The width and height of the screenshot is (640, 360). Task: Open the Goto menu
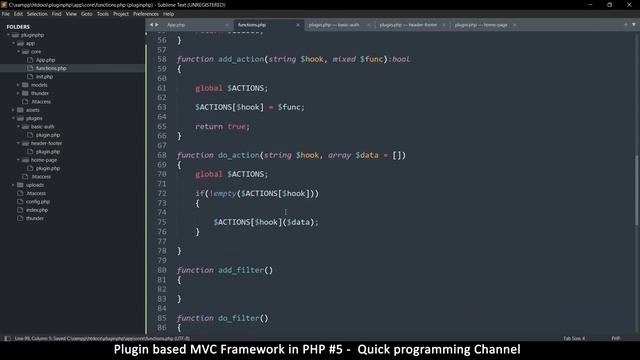coord(87,14)
